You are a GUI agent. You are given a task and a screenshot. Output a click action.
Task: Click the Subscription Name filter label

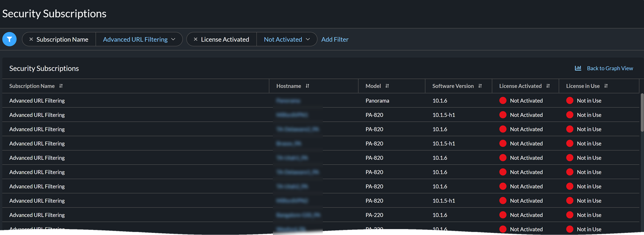(62, 39)
